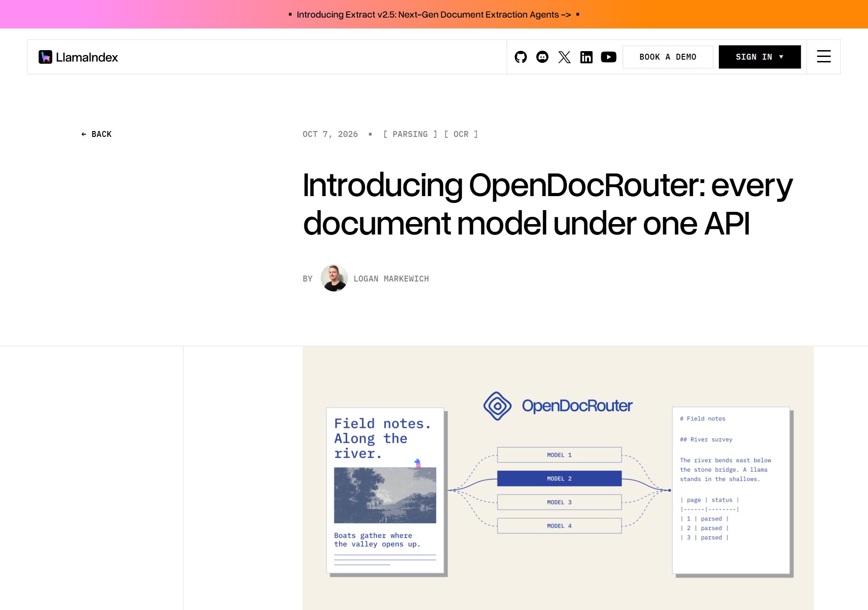Open the hamburger menu
868x610 pixels.
click(x=824, y=56)
